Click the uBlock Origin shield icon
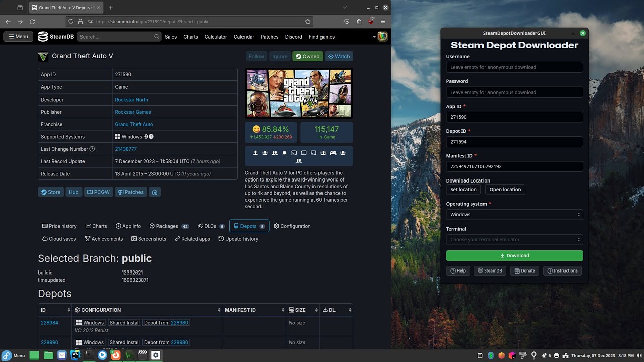This screenshot has height=362, width=644. coord(371,22)
